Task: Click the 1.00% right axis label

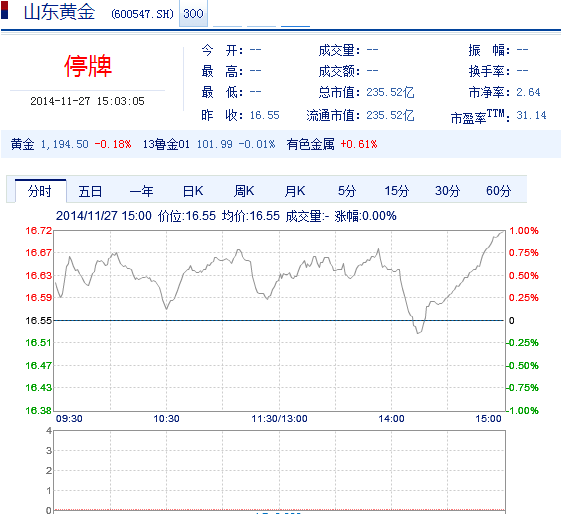Action: coord(523,231)
